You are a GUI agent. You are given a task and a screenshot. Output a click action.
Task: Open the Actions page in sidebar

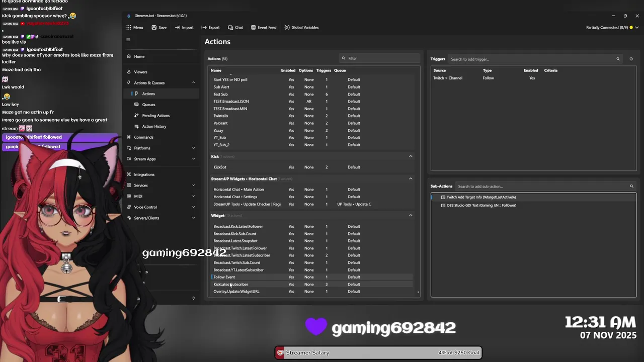[x=161, y=94]
